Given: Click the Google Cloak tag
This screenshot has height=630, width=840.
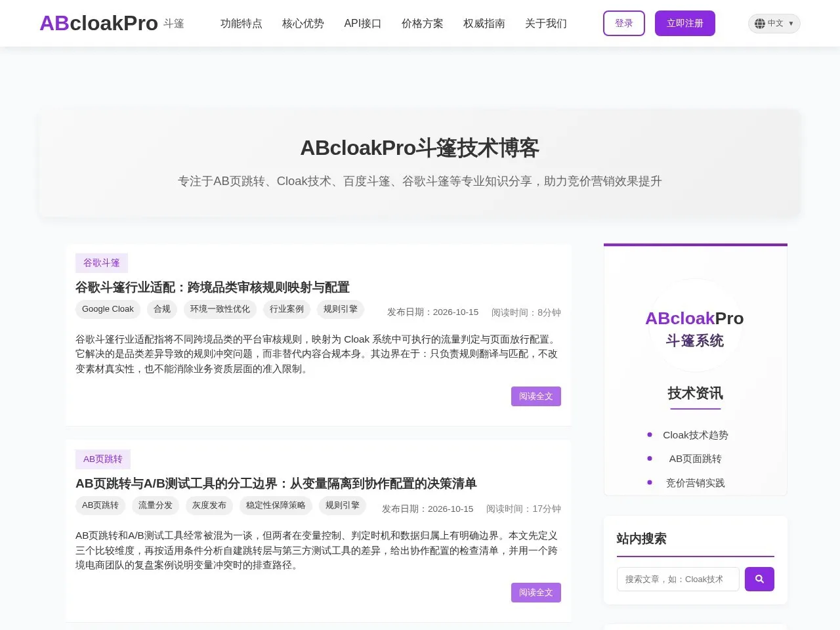Looking at the screenshot, I should click(108, 309).
